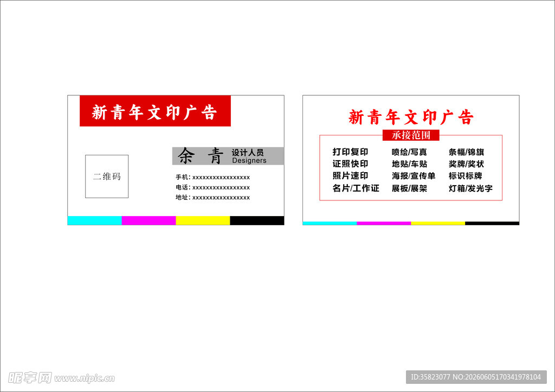Click the Designers label

point(249,160)
